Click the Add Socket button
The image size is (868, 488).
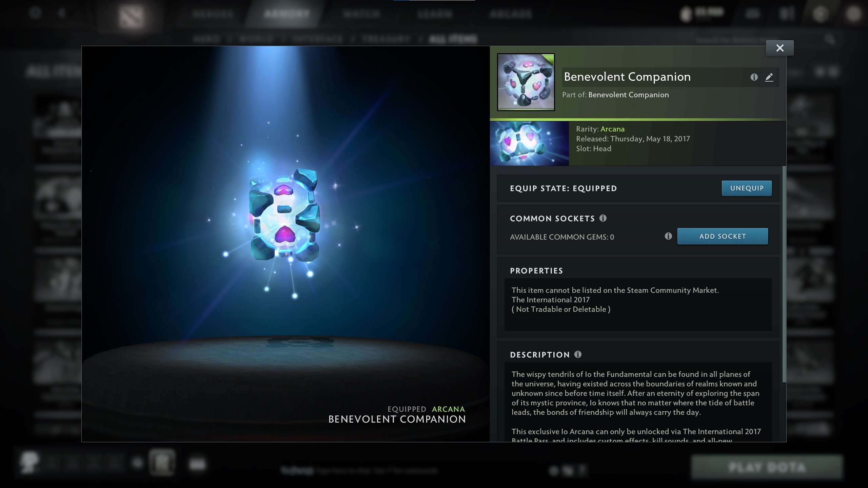(723, 236)
